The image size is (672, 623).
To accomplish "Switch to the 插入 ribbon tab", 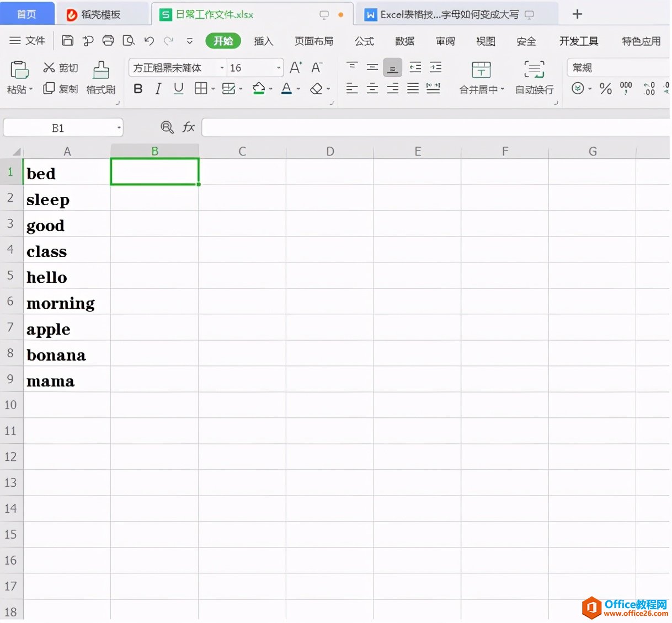I will coord(264,41).
